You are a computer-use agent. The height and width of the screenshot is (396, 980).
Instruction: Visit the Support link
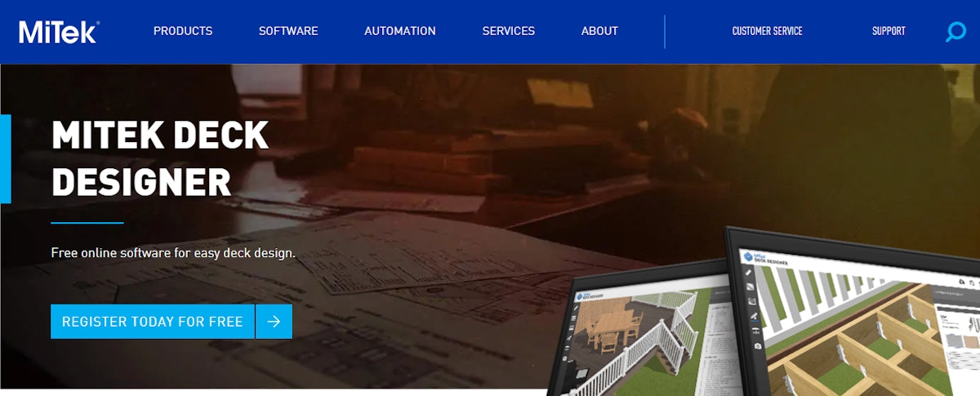889,31
